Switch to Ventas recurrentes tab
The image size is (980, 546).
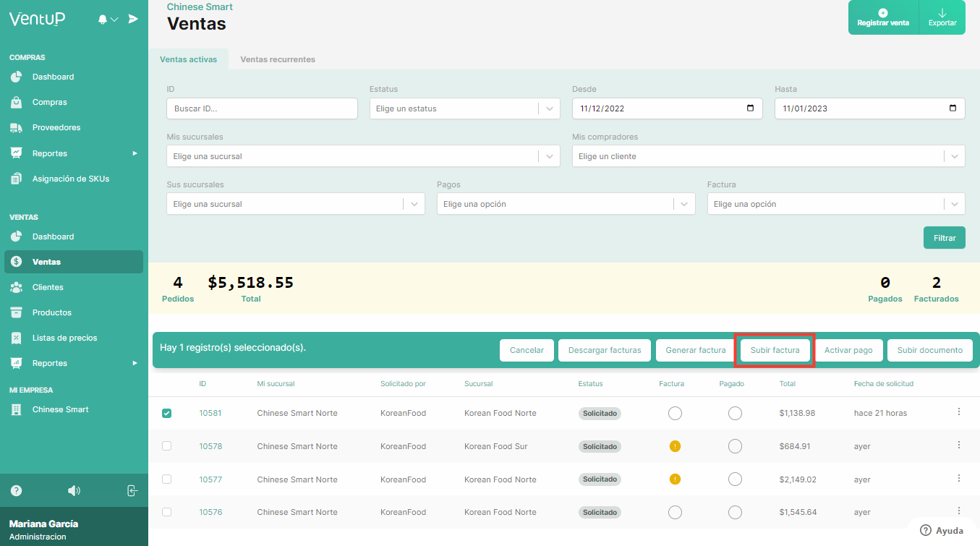[x=278, y=59]
